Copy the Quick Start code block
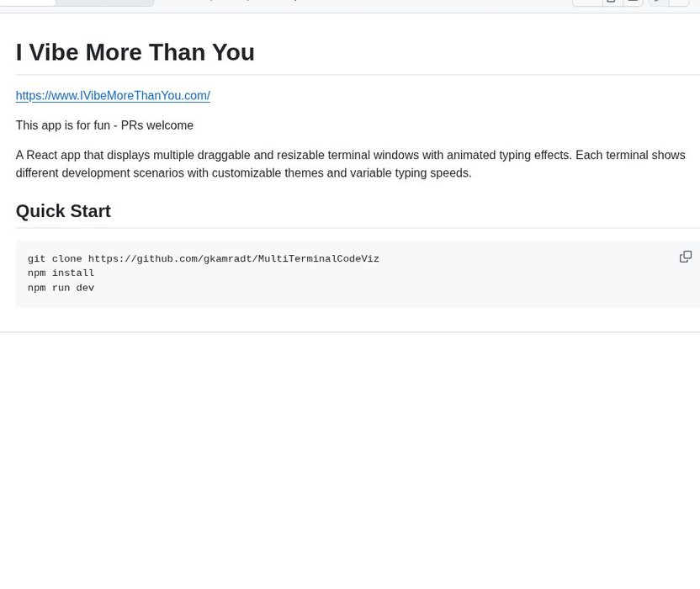Image resolution: width=700 pixels, height=589 pixels. click(685, 257)
